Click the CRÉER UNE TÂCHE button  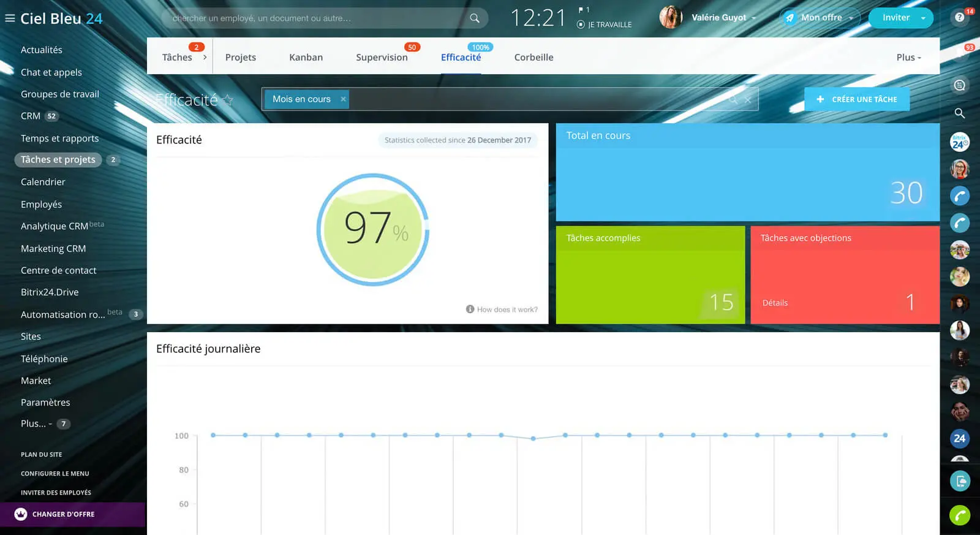click(856, 99)
